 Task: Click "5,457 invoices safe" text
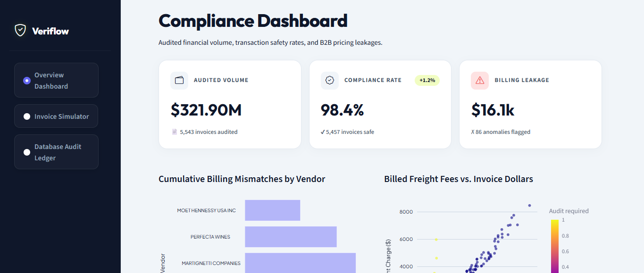click(350, 132)
